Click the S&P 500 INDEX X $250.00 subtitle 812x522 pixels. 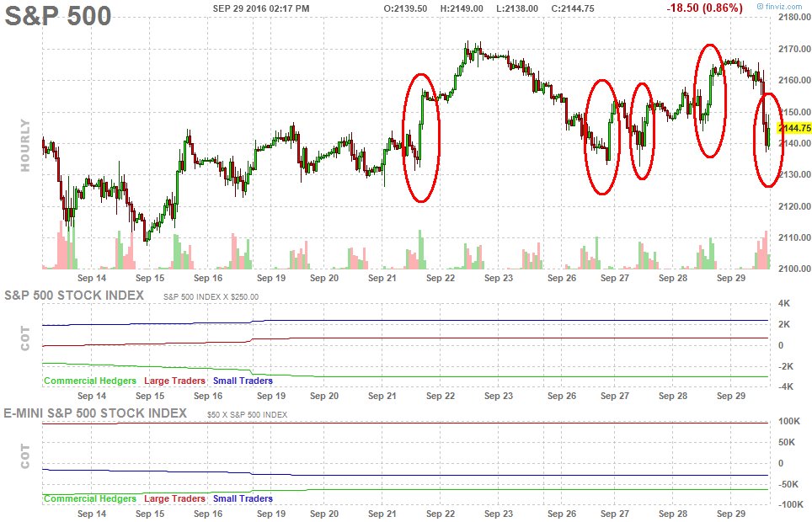pyautogui.click(x=211, y=297)
